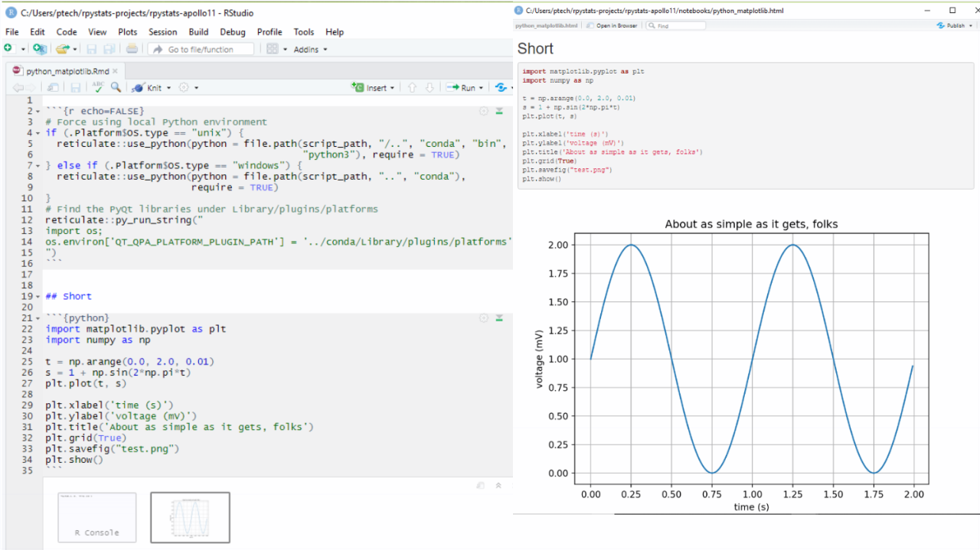
Task: Collapse the python chunk fold at line 21
Action: [39, 317]
